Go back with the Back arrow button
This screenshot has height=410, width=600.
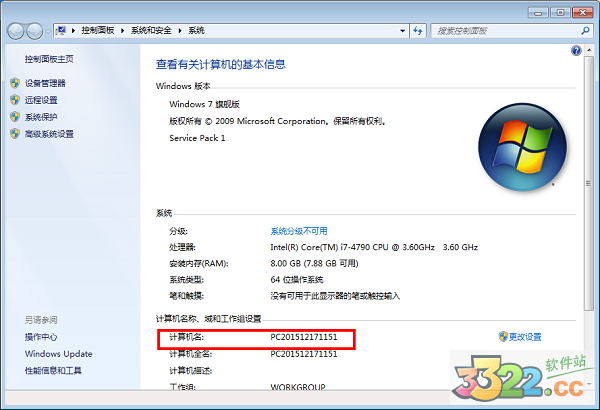point(16,31)
